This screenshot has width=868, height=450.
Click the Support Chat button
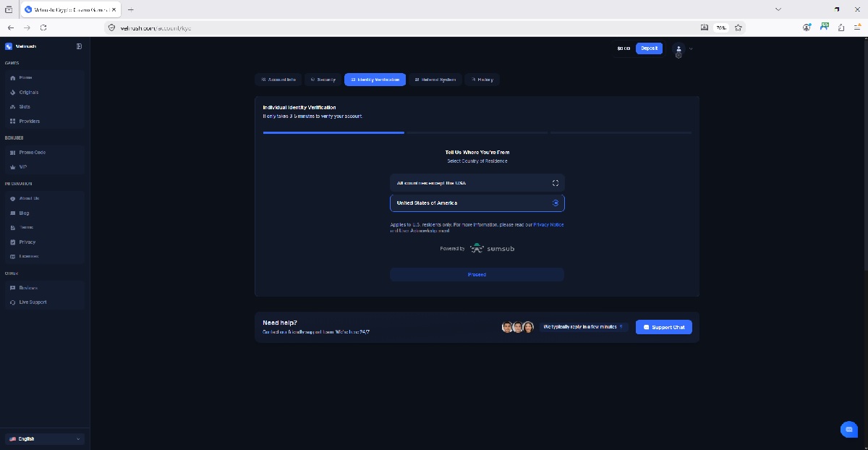664,327
